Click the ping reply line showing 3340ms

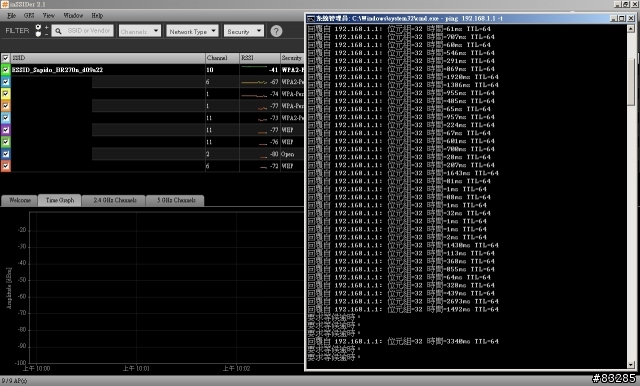pos(403,341)
